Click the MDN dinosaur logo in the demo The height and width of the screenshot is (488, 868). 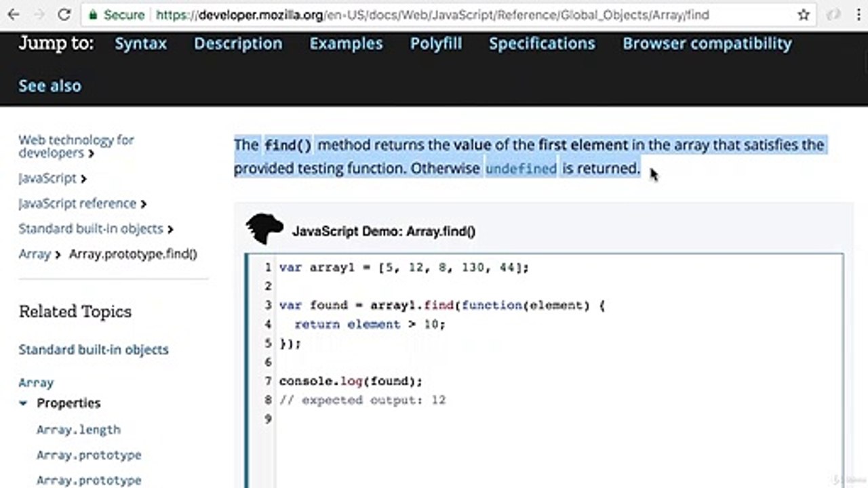pyautogui.click(x=264, y=229)
